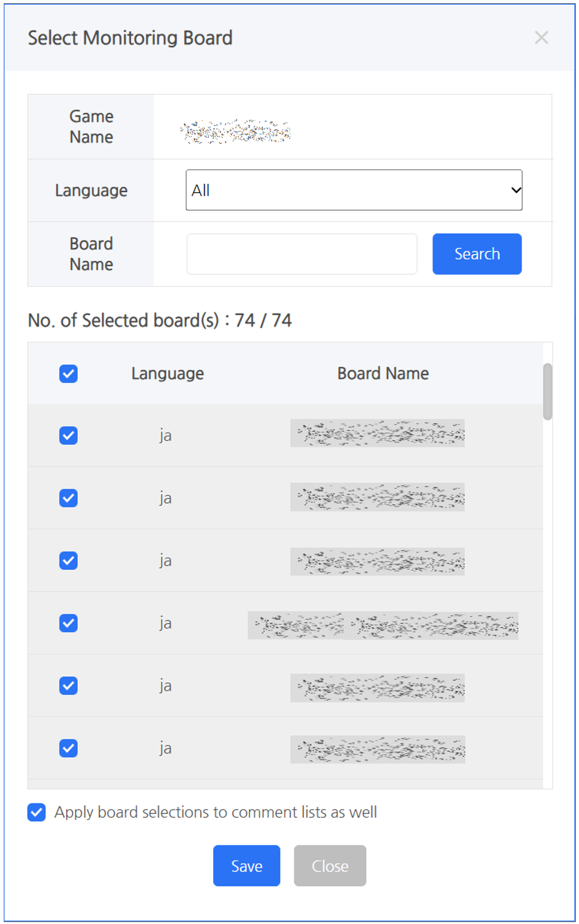579x924 pixels.
Task: Uncheck the third ja board row checkbox
Action: click(69, 561)
